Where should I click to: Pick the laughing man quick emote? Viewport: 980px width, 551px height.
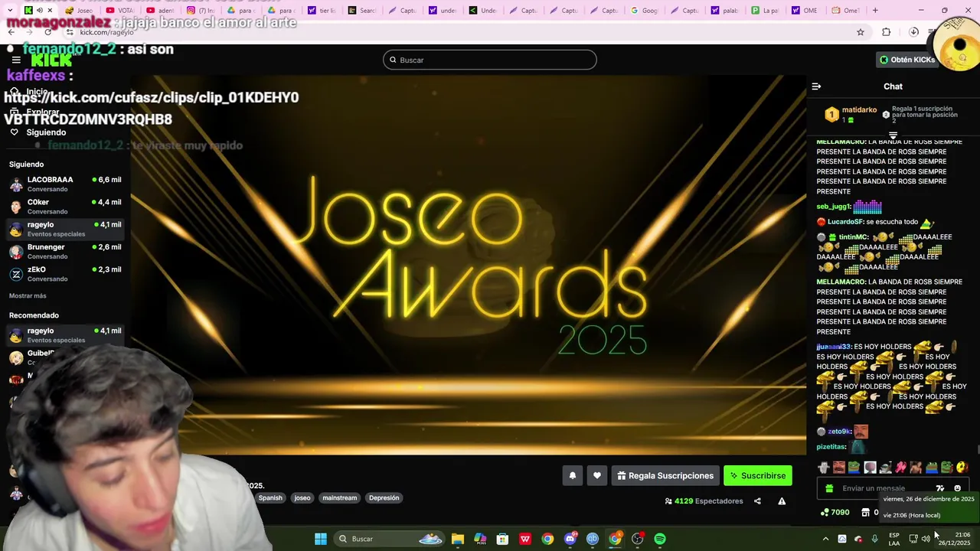pyautogui.click(x=839, y=467)
